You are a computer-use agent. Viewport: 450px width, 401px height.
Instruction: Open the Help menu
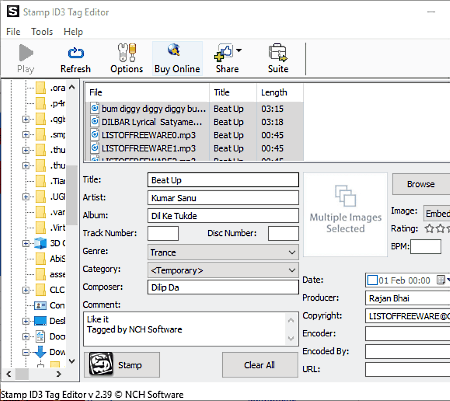(73, 32)
